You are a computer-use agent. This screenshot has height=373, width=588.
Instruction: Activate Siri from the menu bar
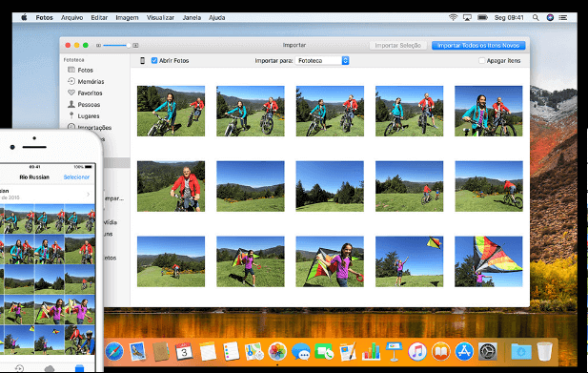tap(550, 17)
